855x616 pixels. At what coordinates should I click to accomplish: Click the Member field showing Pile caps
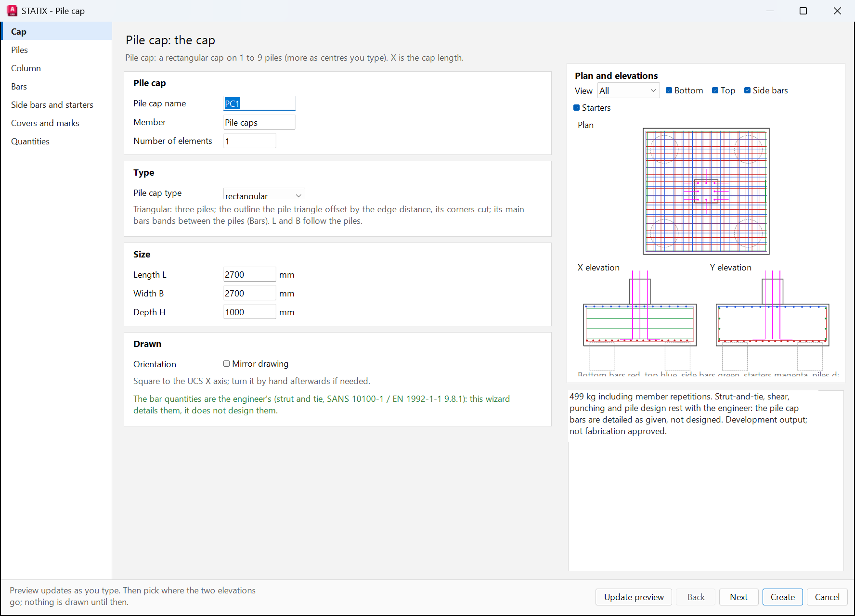pyautogui.click(x=259, y=122)
